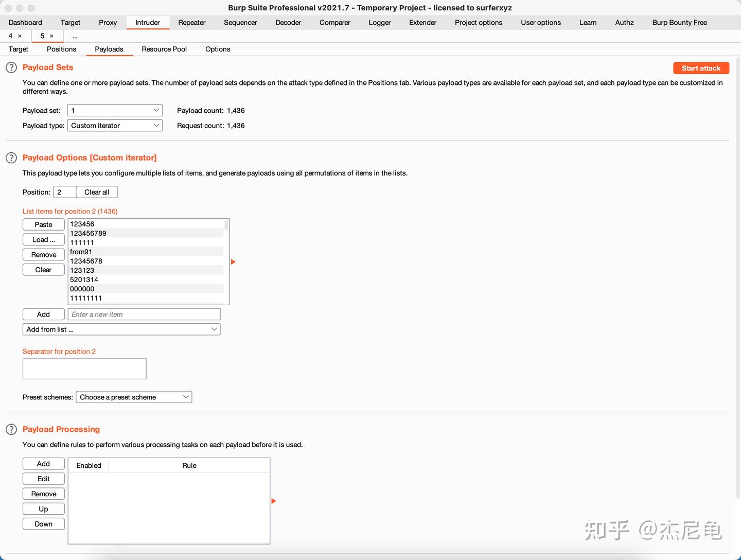Select list item 123456789
This screenshot has height=560, width=741.
[x=146, y=233]
